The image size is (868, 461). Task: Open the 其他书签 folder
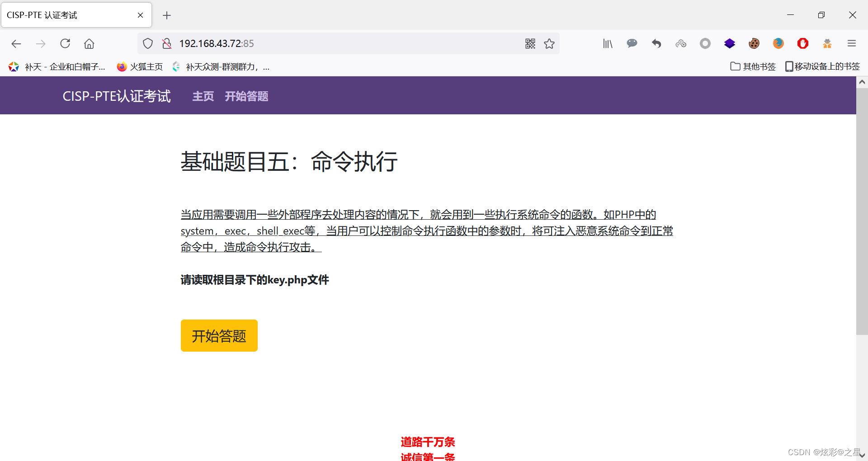point(753,66)
